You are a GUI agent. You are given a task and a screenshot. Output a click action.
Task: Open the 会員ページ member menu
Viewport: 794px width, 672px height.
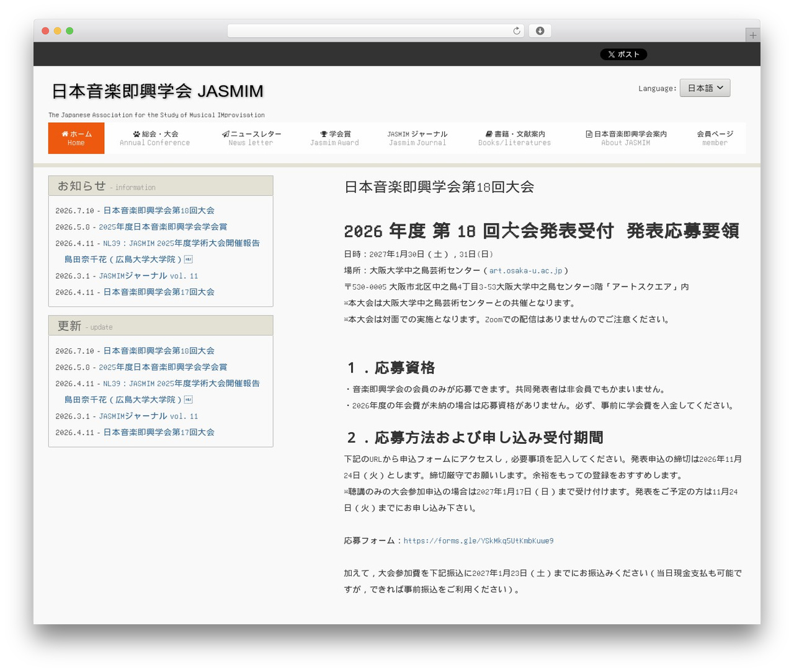[x=715, y=138]
